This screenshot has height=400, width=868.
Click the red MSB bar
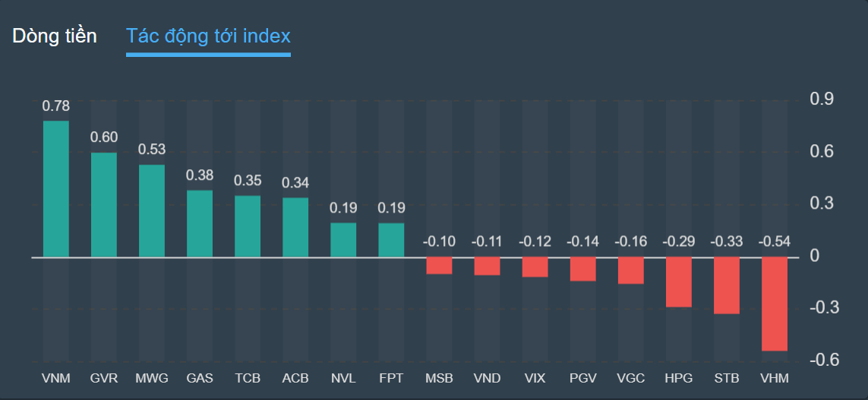point(439,266)
